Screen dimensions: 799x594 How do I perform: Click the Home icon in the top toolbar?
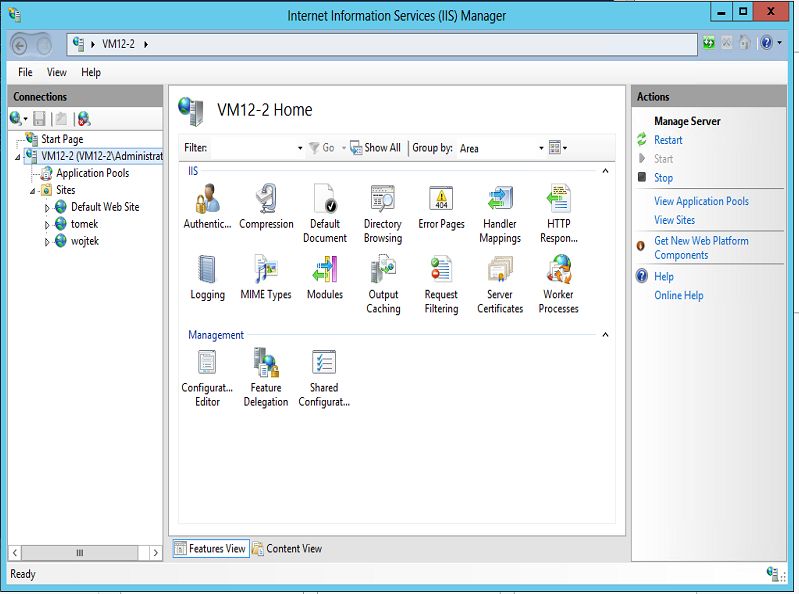point(744,43)
